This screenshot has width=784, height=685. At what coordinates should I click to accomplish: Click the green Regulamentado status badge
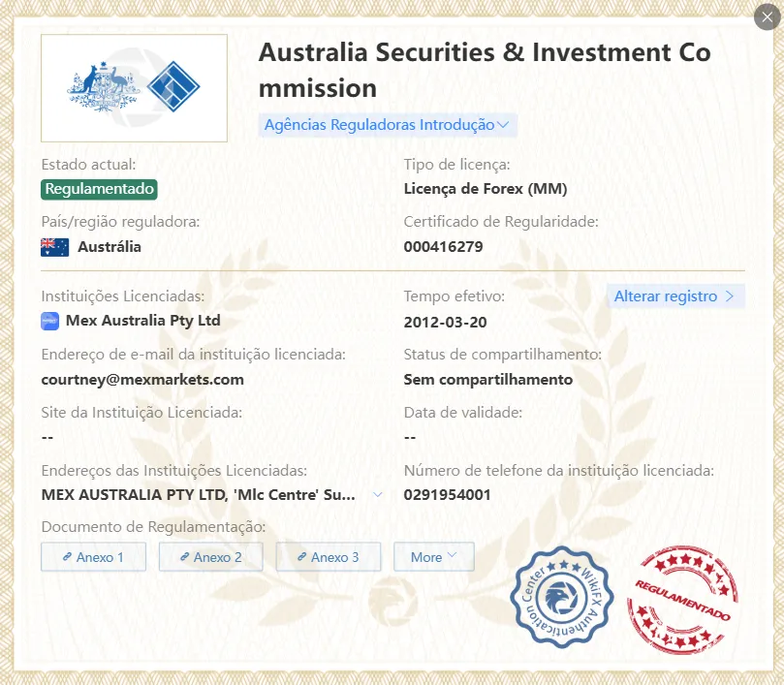pyautogui.click(x=99, y=190)
